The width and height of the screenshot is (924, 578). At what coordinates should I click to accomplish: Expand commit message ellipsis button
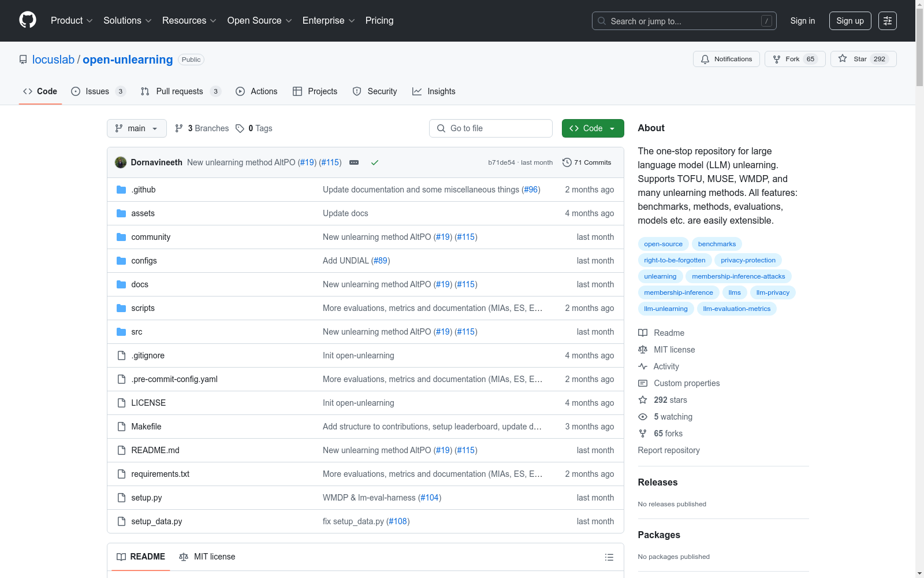(354, 162)
